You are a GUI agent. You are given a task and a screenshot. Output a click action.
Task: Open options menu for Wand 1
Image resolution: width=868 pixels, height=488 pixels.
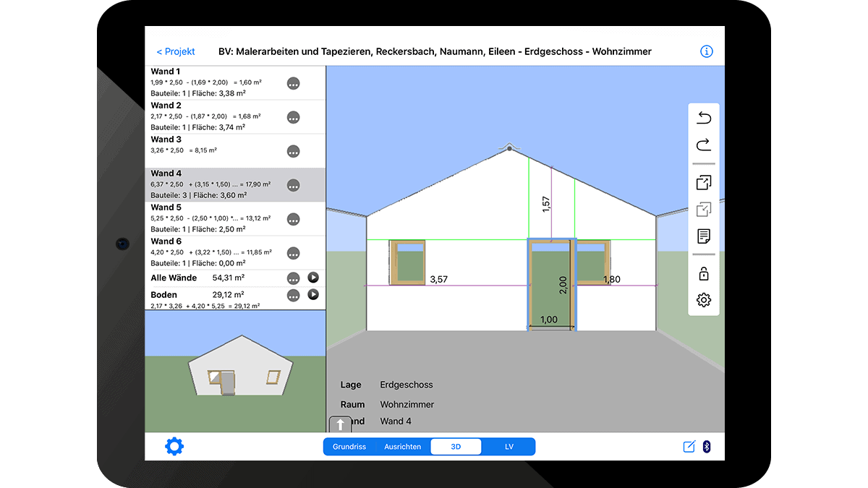[293, 84]
